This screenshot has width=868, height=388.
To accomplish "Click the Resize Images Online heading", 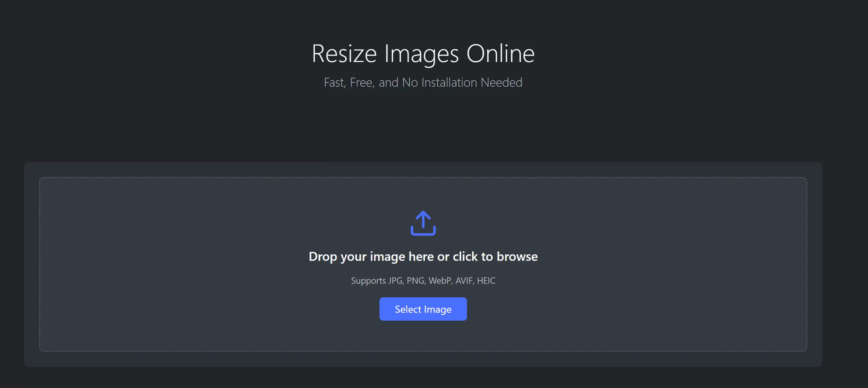I will point(423,54).
